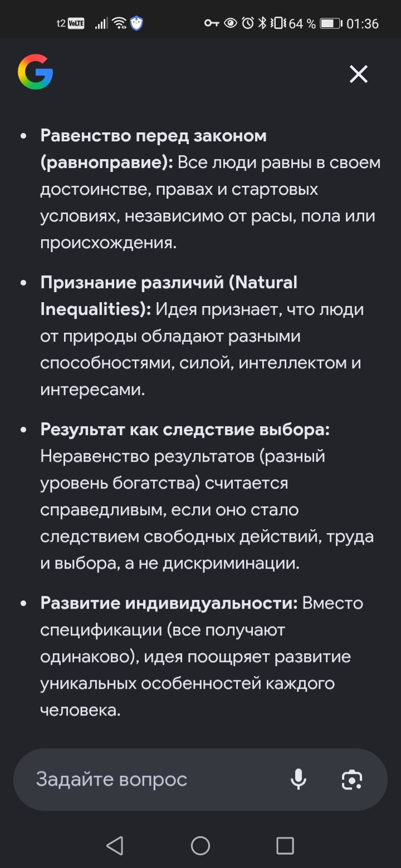This screenshot has height=868, width=401.
Task: Tap the microphone voice search icon
Action: (299, 779)
